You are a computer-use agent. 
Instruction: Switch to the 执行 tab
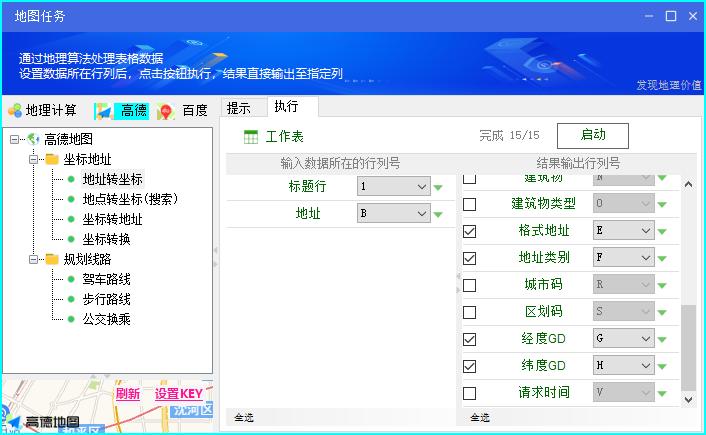(x=286, y=106)
